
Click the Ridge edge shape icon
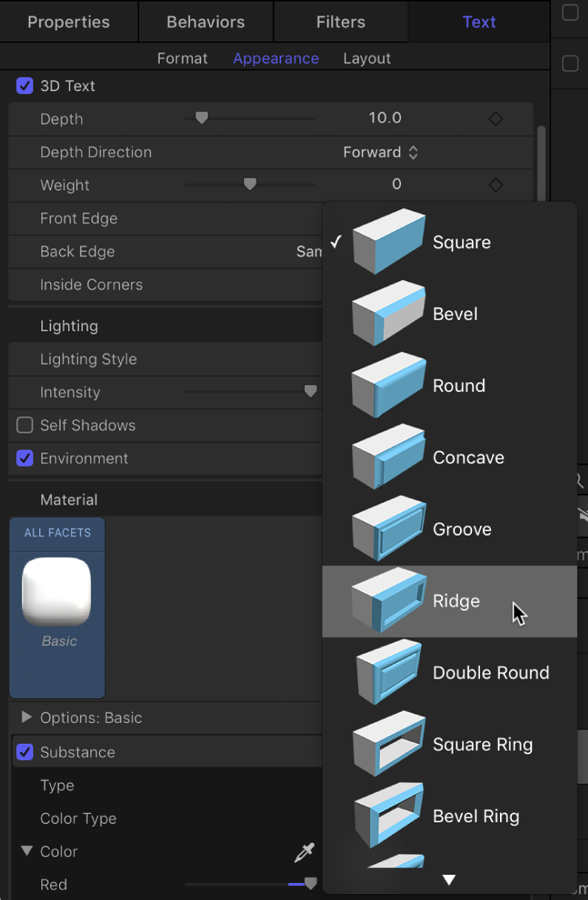[x=389, y=600]
